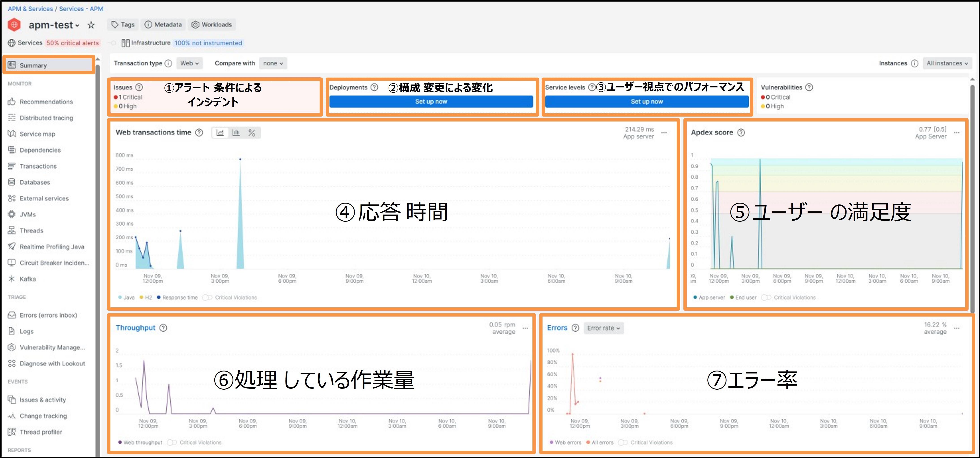
Task: Open Throughput chart more options menu
Action: coord(525,328)
